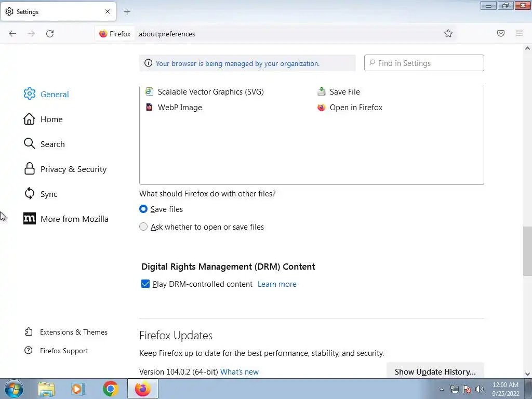Click the General gear icon in the sidebar

coord(30,94)
